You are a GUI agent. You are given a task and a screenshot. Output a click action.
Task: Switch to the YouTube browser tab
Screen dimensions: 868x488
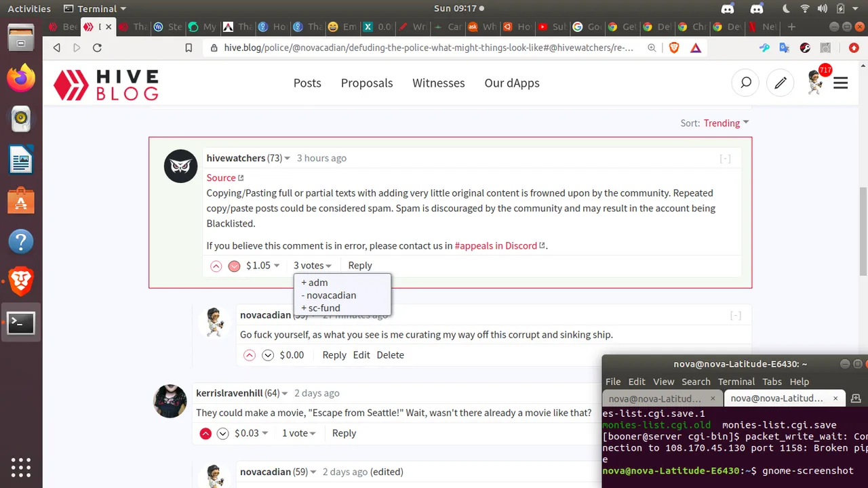pyautogui.click(x=551, y=27)
